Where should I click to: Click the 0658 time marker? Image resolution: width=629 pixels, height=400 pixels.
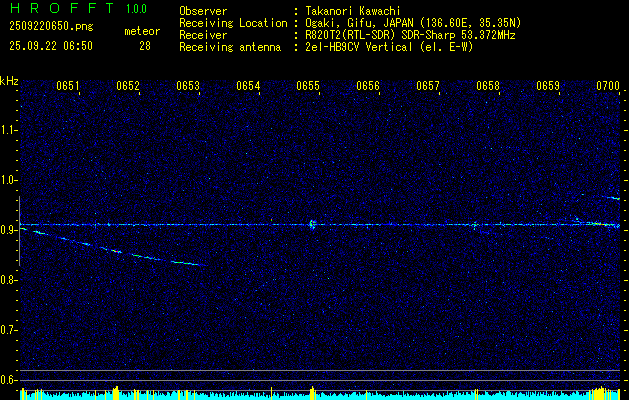point(488,86)
